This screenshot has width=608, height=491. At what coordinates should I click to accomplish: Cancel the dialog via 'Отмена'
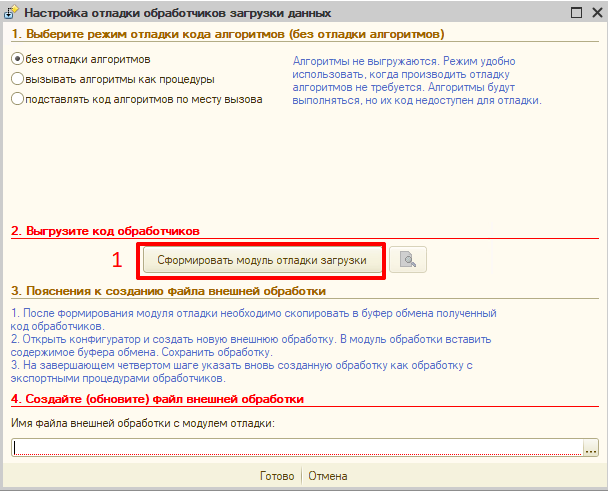pos(328,476)
